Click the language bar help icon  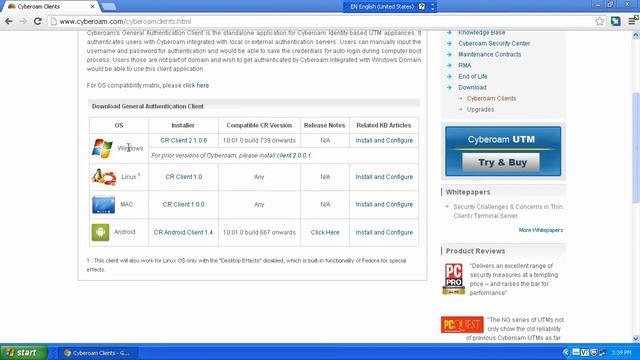click(422, 7)
